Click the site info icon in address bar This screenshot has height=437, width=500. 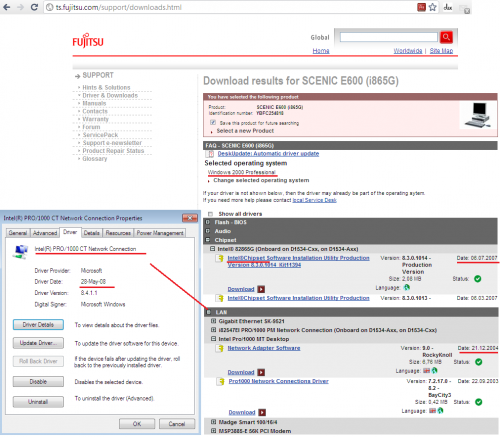[x=49, y=7]
